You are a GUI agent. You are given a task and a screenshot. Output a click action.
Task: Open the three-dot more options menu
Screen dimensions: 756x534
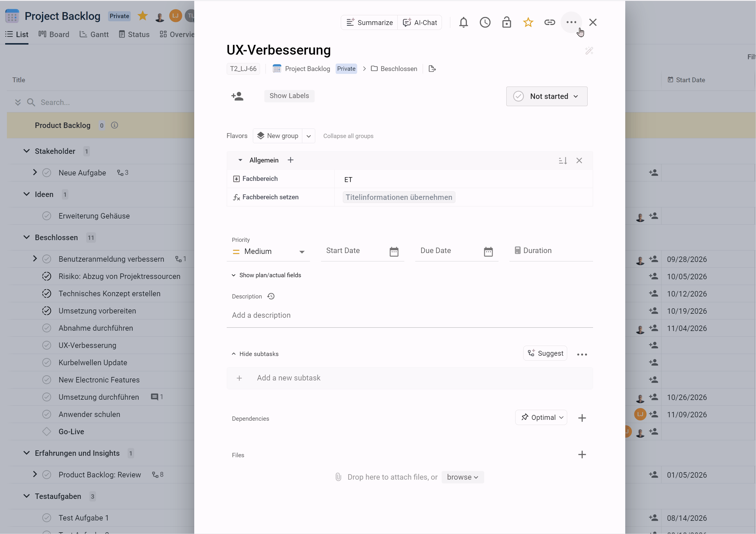point(571,22)
